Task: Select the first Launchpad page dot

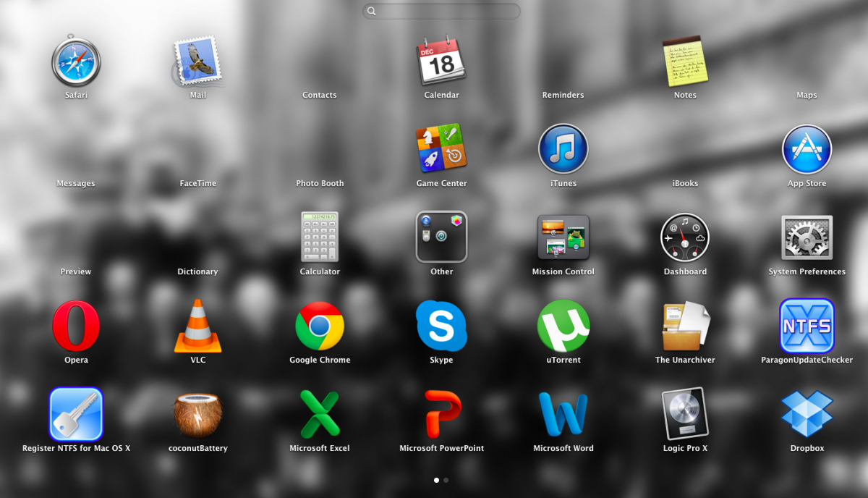Action: coord(436,480)
